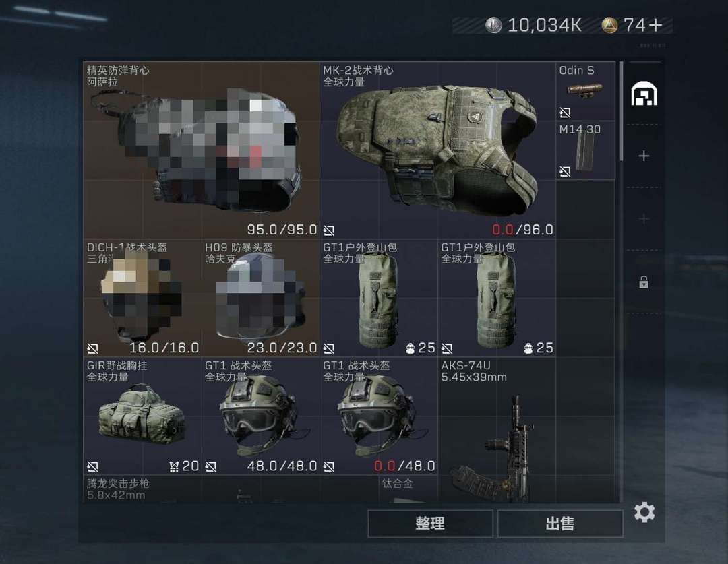Select the DICH-1 战术头盔 helmet
728x564 pixels.
[x=142, y=298]
